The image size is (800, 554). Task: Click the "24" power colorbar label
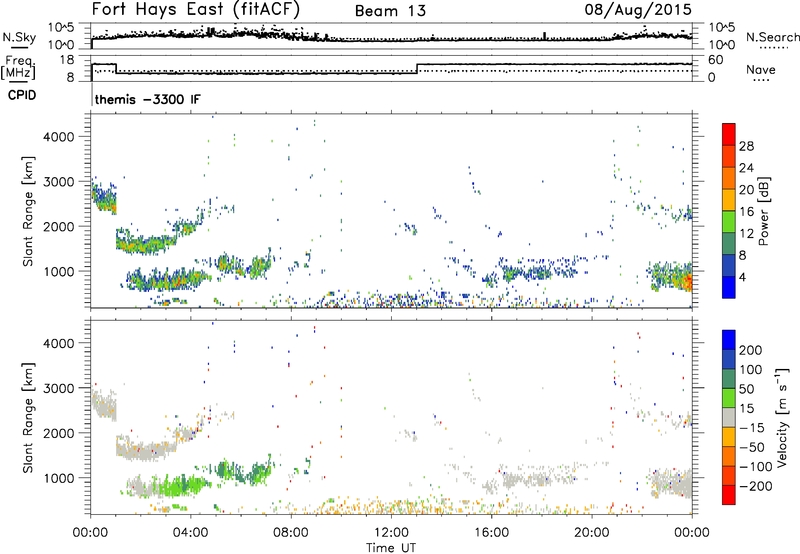coord(746,168)
